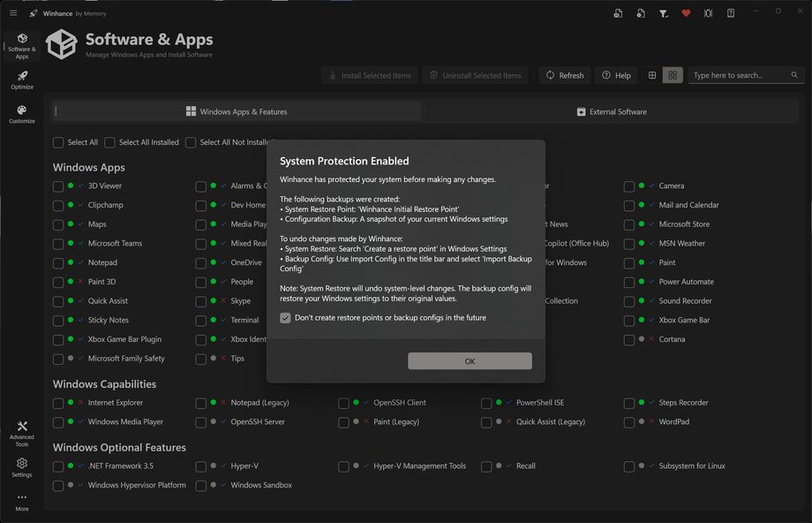Click the question mark document icon in title bar

click(x=731, y=13)
